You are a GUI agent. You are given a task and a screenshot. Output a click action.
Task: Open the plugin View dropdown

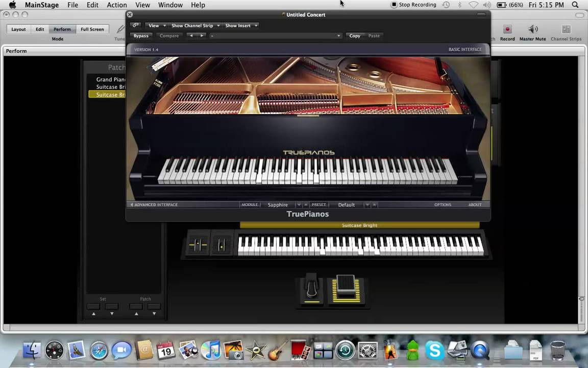pyautogui.click(x=157, y=26)
